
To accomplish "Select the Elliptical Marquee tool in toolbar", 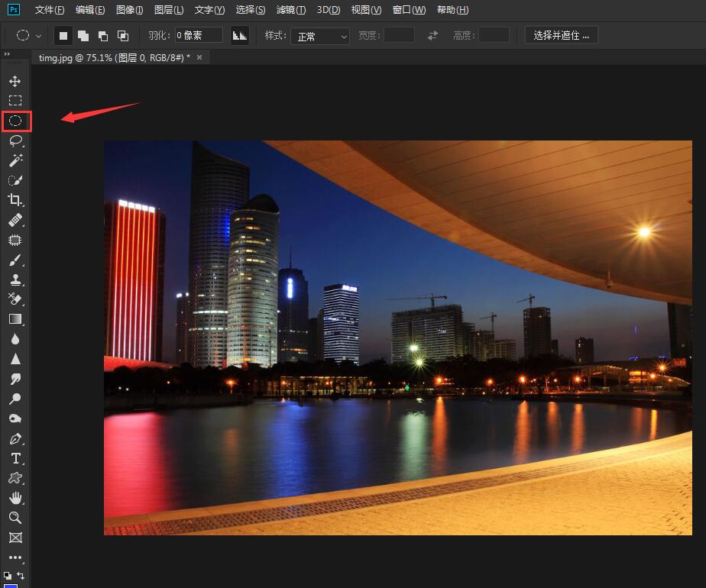I will click(15, 121).
